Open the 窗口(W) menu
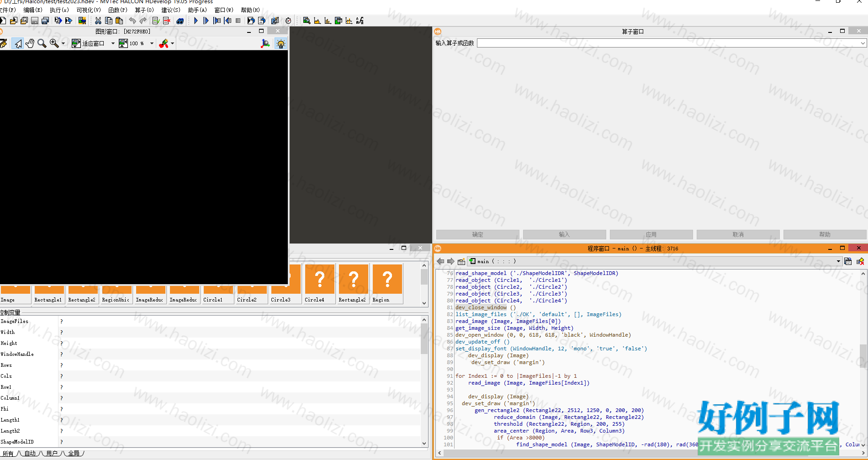This screenshot has height=460, width=868. [x=224, y=10]
